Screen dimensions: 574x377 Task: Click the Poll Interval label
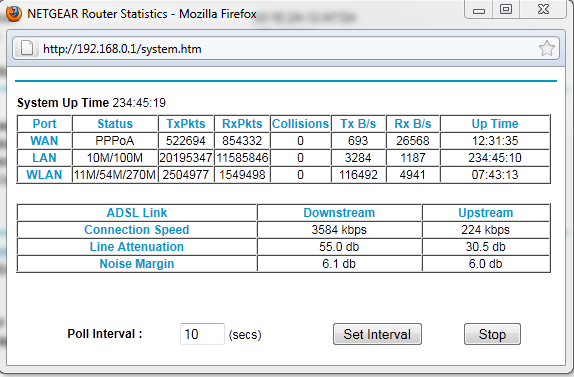pos(105,334)
